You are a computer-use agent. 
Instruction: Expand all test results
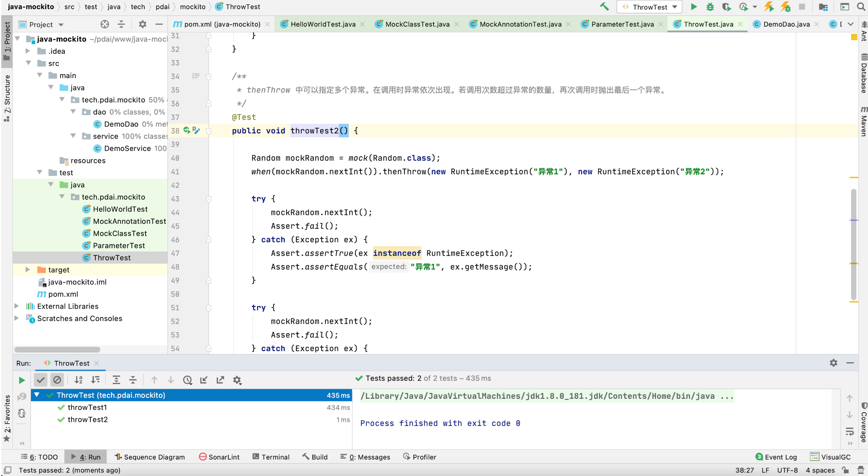pos(116,380)
